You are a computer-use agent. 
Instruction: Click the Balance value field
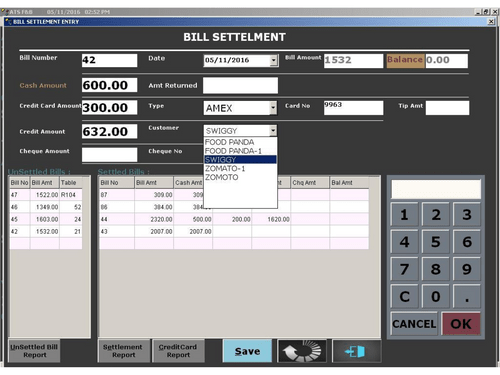tap(447, 61)
